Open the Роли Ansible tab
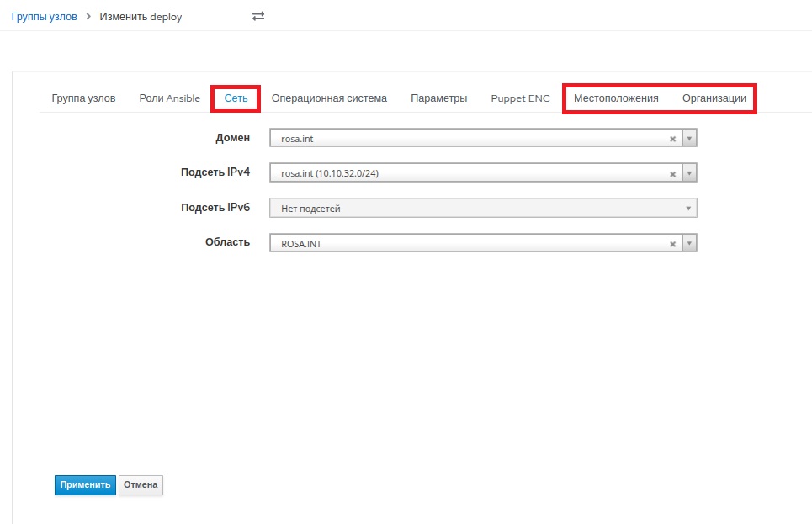This screenshot has height=524, width=812. [169, 98]
